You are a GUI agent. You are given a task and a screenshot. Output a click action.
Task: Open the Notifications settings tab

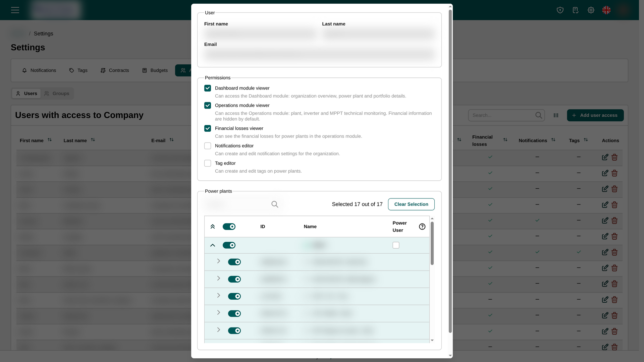[39, 70]
